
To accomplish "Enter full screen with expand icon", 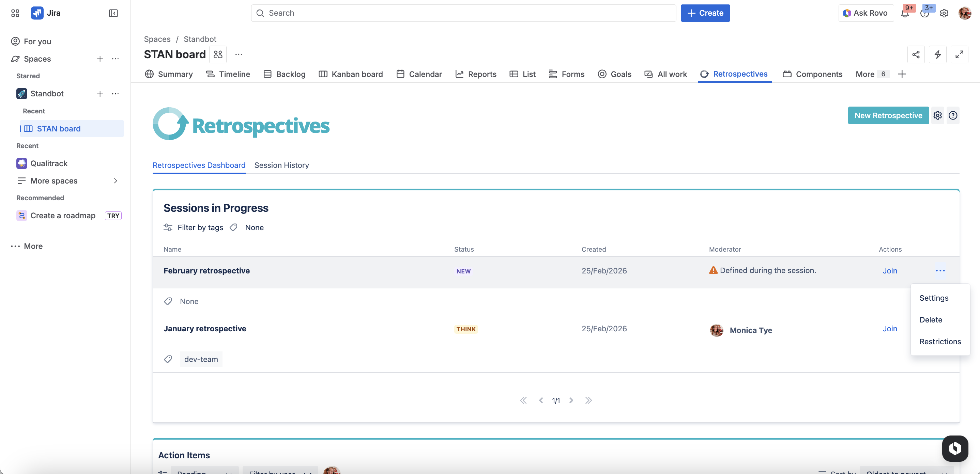I will pyautogui.click(x=959, y=55).
